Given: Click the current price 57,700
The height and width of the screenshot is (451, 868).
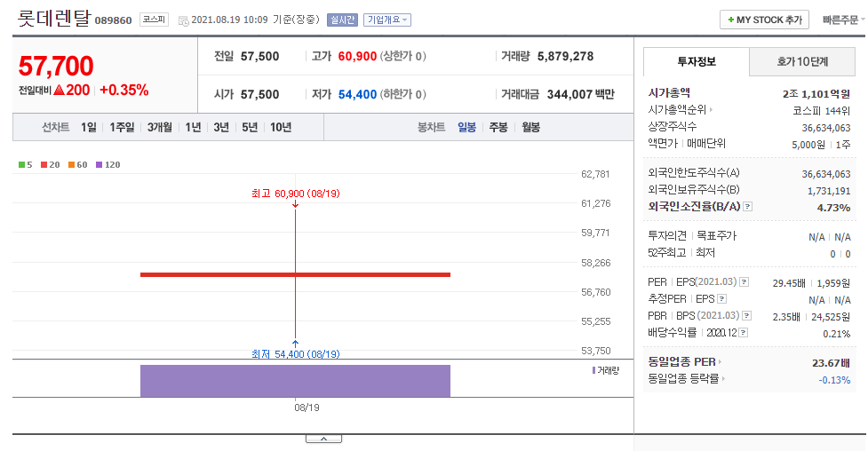Looking at the screenshot, I should point(56,66).
